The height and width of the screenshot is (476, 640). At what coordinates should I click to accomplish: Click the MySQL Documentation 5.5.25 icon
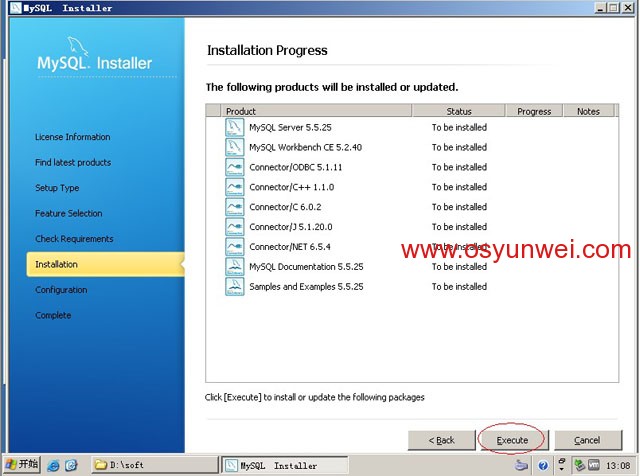point(234,267)
